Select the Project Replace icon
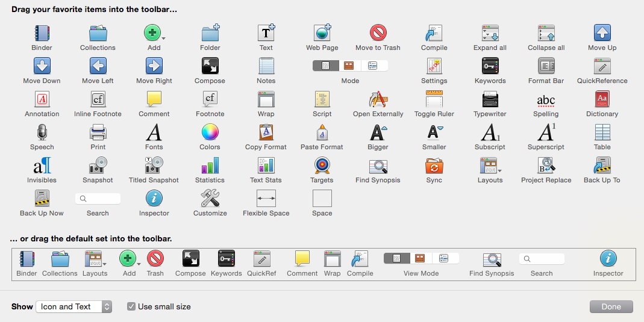644x322 pixels. 546,166
